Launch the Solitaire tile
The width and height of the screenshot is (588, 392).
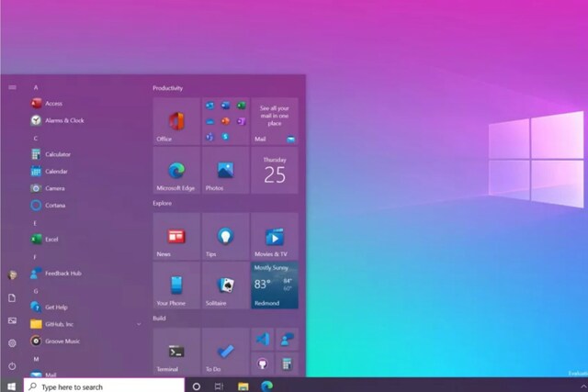225,286
